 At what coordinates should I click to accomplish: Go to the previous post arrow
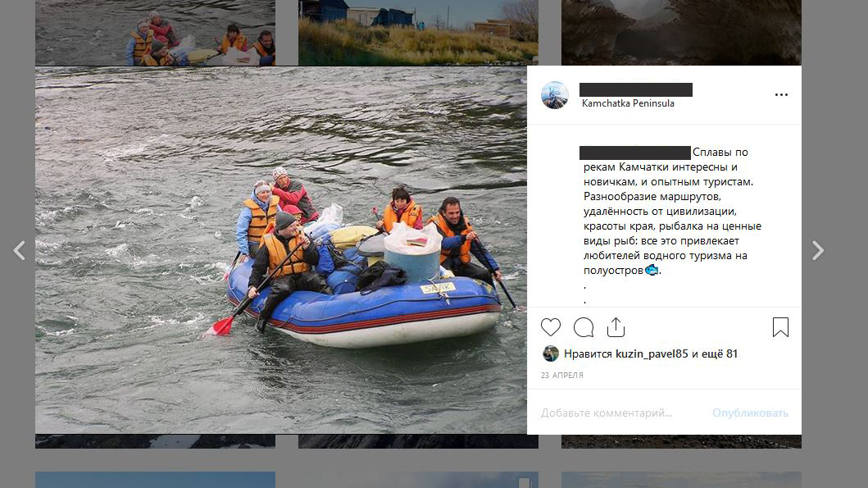[x=20, y=250]
